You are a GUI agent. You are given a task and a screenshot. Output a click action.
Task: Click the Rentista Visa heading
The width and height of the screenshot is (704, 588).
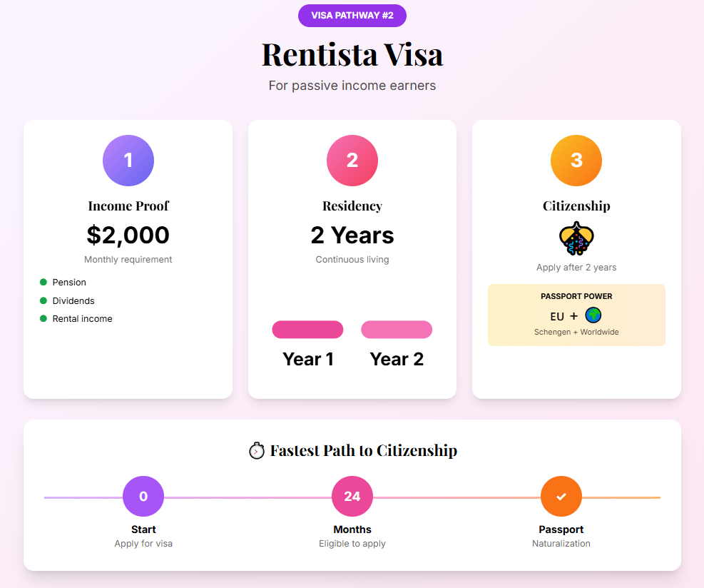(352, 54)
